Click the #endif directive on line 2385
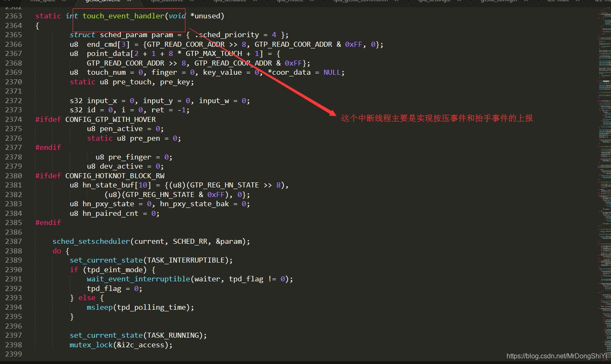Image resolution: width=611 pixels, height=364 pixels. (x=48, y=222)
